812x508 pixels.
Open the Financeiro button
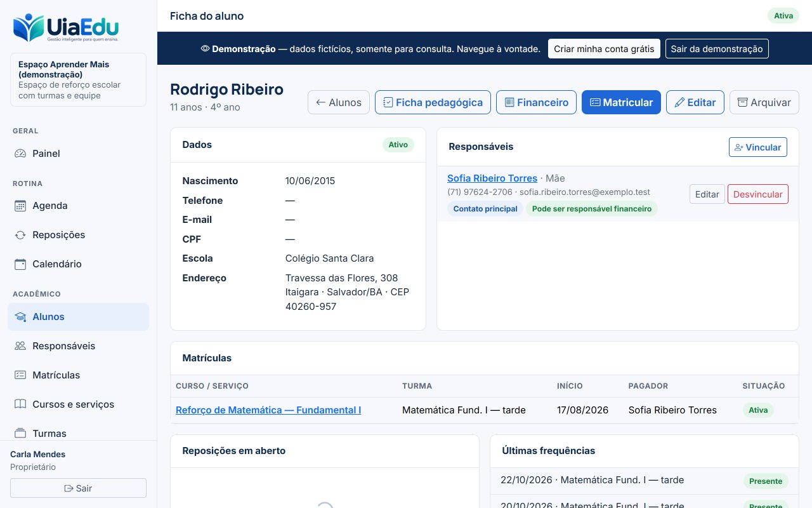536,102
